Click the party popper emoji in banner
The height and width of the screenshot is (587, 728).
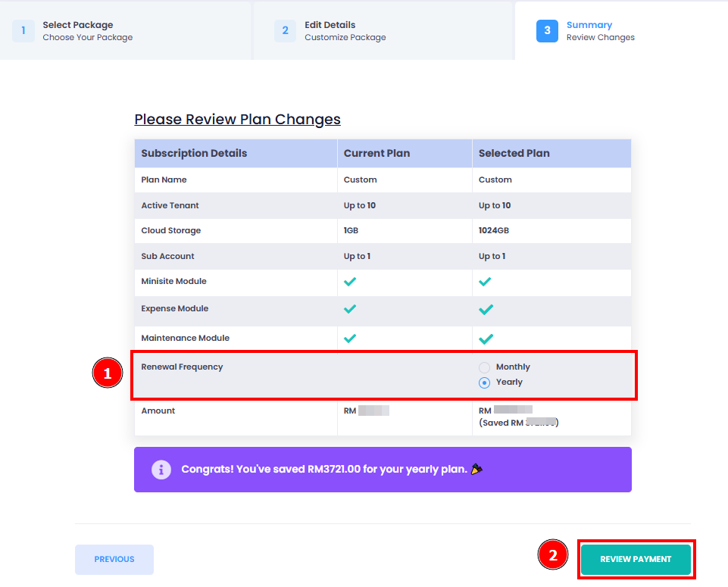click(476, 469)
